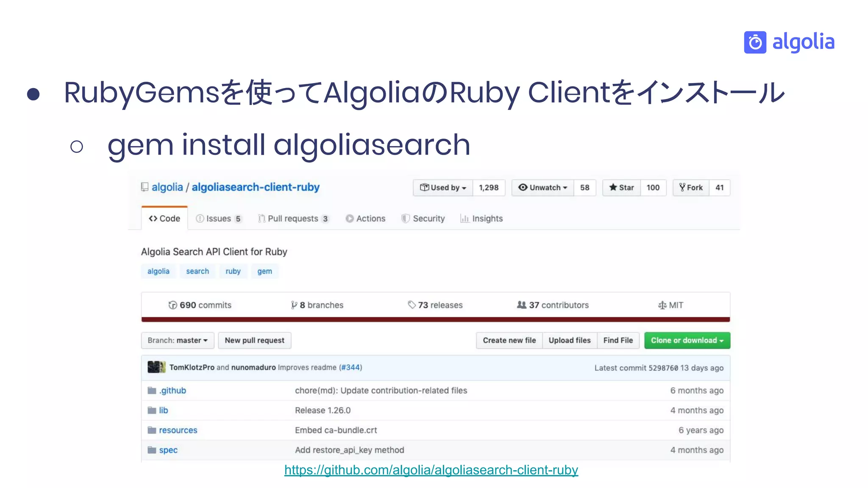The height and width of the screenshot is (488, 868).
Task: Open pull request #344 link
Action: coord(351,367)
